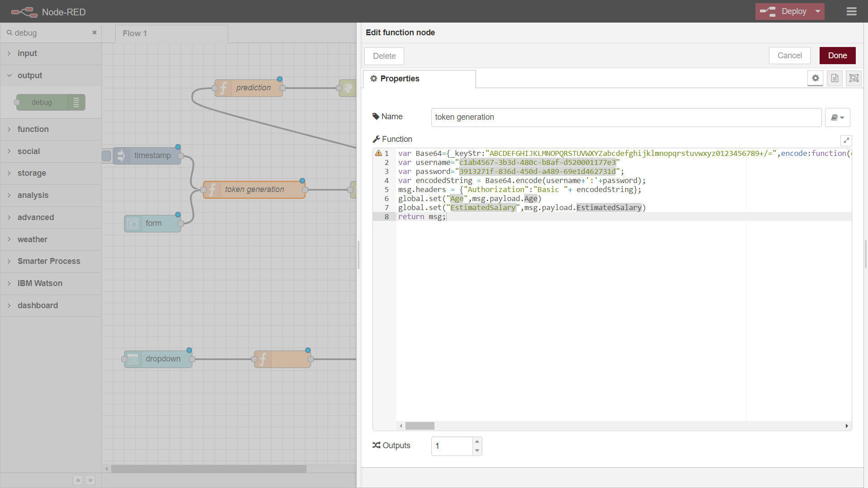868x488 pixels.
Task: Click the function node icon in token generation
Action: coord(213,189)
